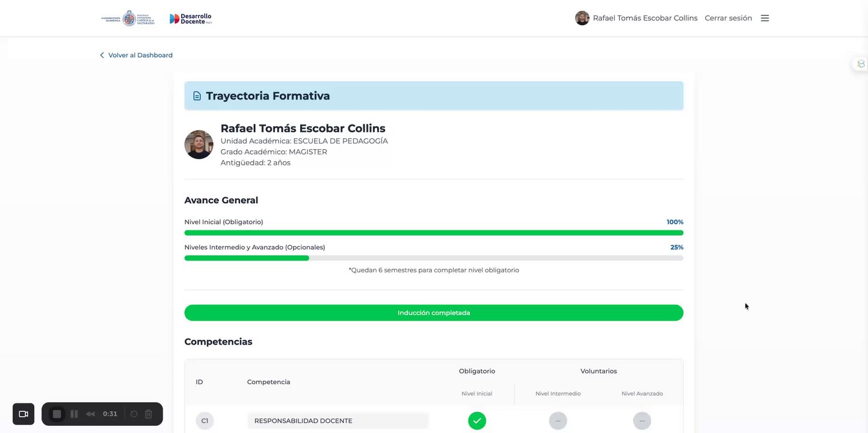
Task: Click the green Nivel Inicial checkmark for C1
Action: click(477, 420)
